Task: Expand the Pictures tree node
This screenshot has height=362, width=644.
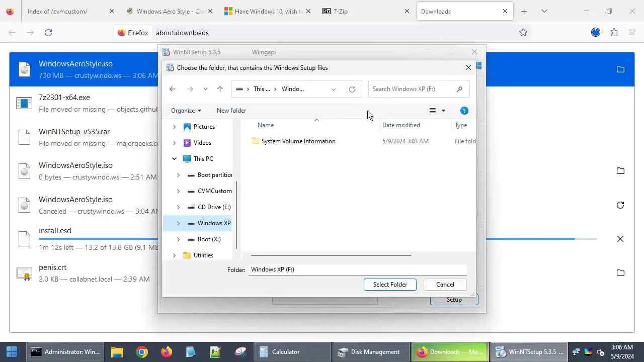Action: click(x=175, y=127)
